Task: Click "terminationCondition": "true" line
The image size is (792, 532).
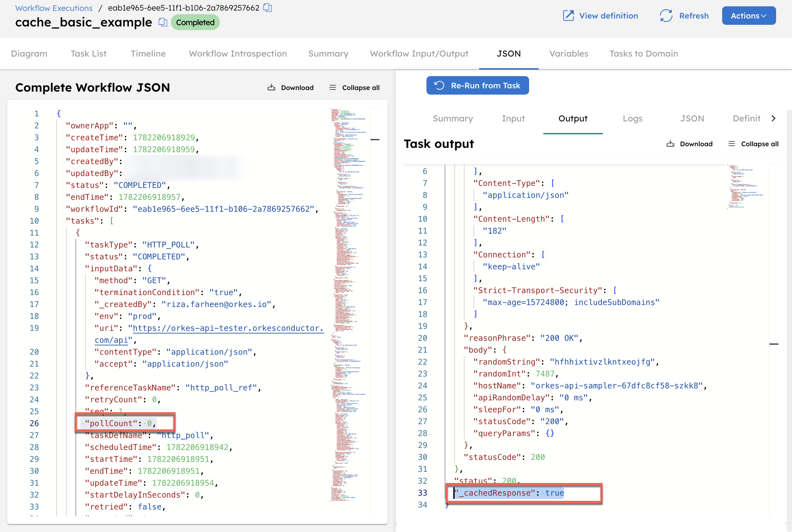Action: point(169,292)
